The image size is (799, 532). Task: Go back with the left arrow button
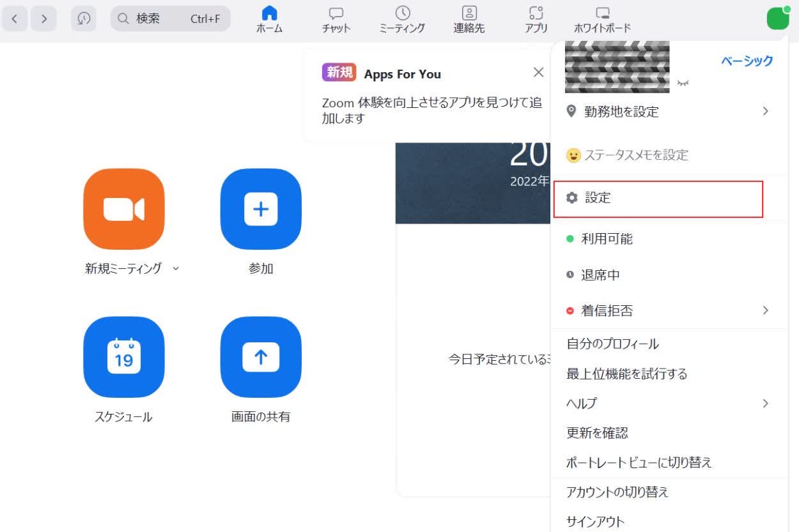15,19
